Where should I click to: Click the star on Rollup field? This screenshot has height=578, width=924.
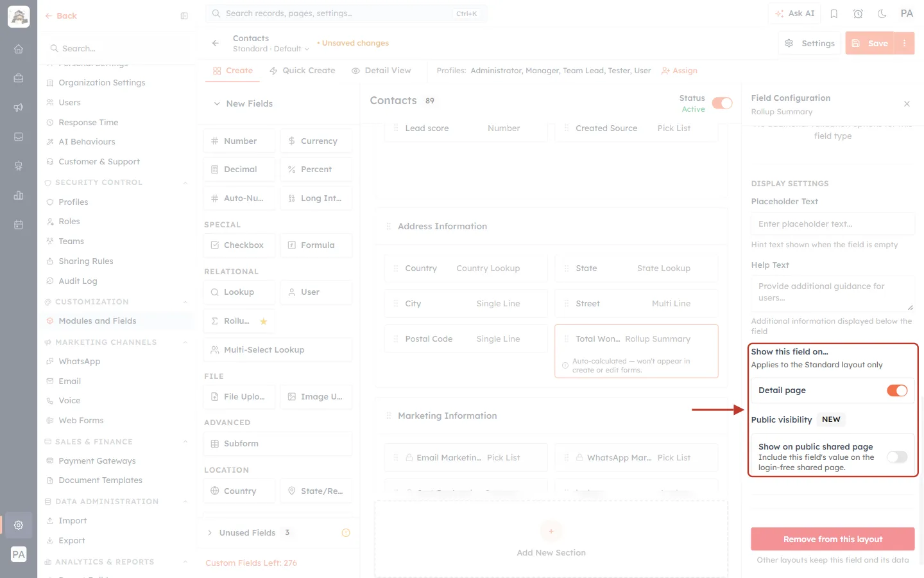263,321
